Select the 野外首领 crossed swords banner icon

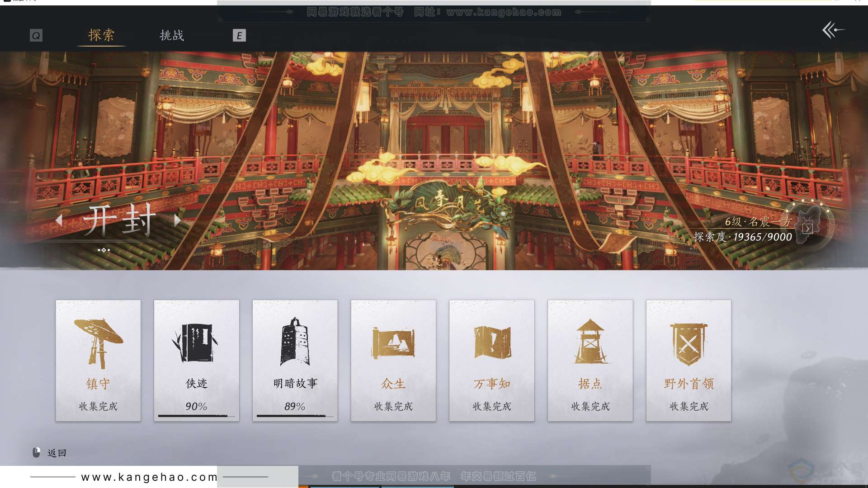(x=689, y=344)
